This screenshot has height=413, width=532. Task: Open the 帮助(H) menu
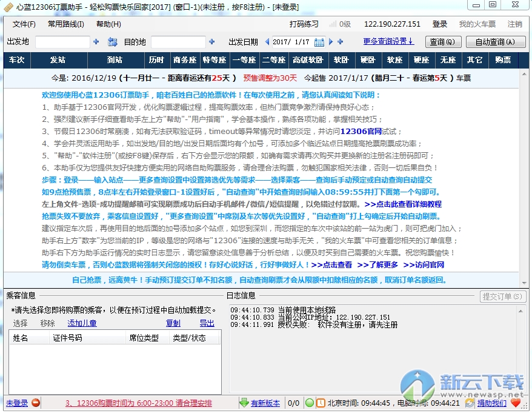tap(108, 24)
